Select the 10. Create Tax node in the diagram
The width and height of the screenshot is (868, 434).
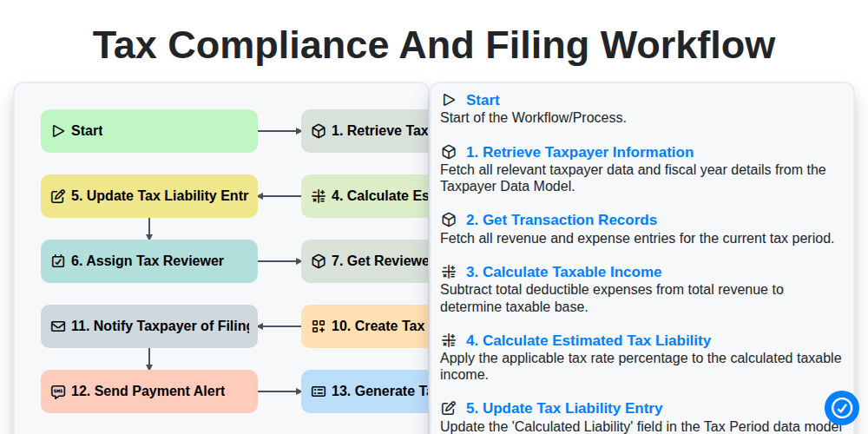[365, 326]
